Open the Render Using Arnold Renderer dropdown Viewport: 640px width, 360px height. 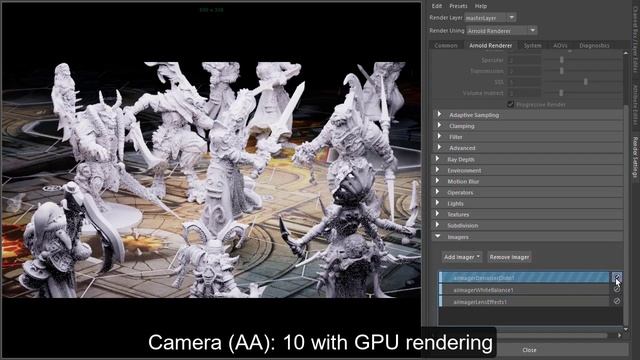click(x=502, y=31)
